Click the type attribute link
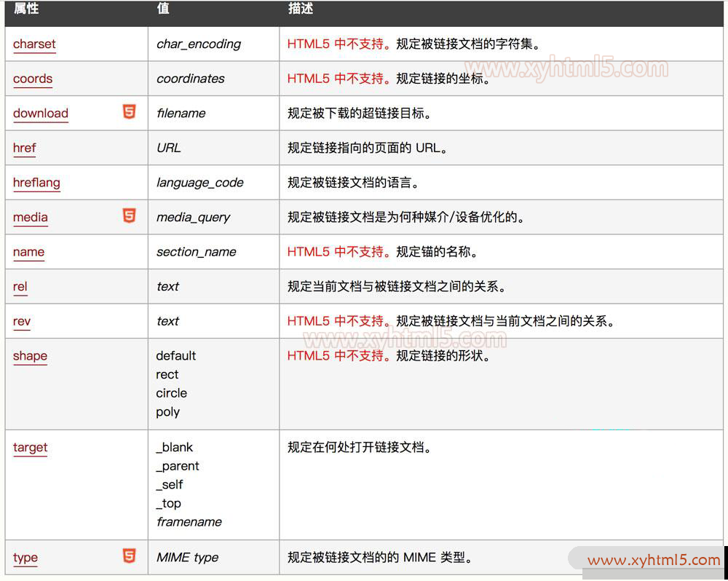The width and height of the screenshot is (728, 581). (25, 558)
